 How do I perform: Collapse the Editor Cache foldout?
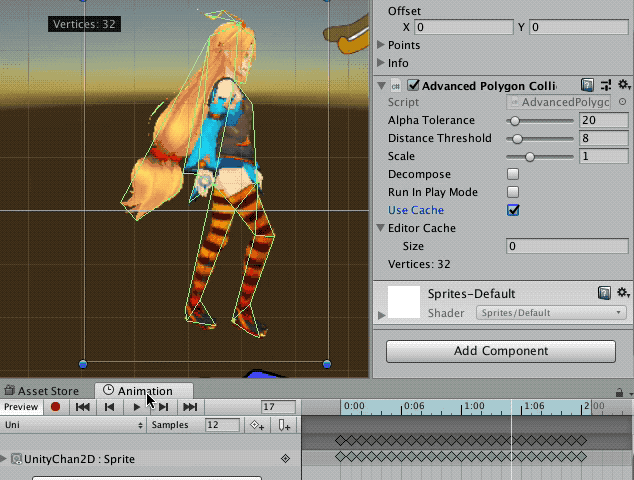point(380,228)
